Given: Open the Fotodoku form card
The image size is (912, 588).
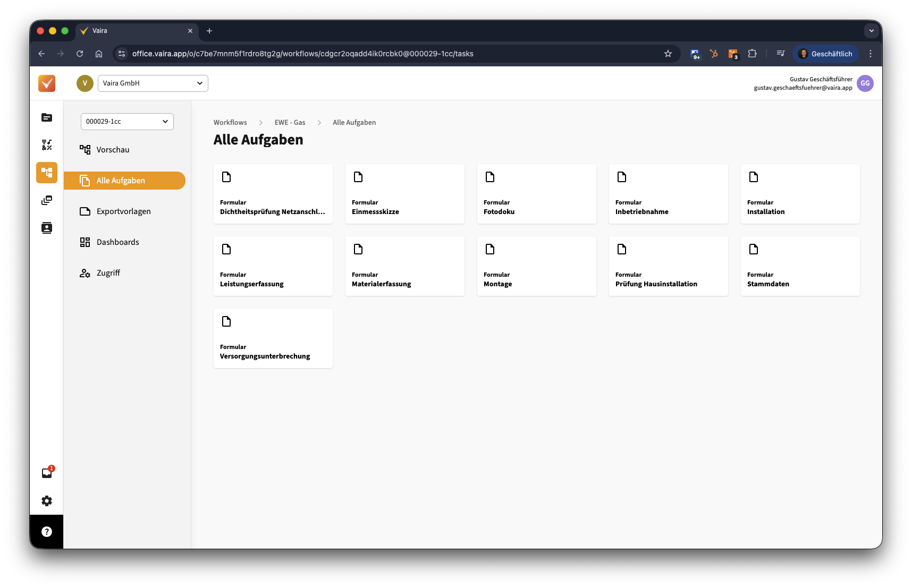Looking at the screenshot, I should (536, 194).
